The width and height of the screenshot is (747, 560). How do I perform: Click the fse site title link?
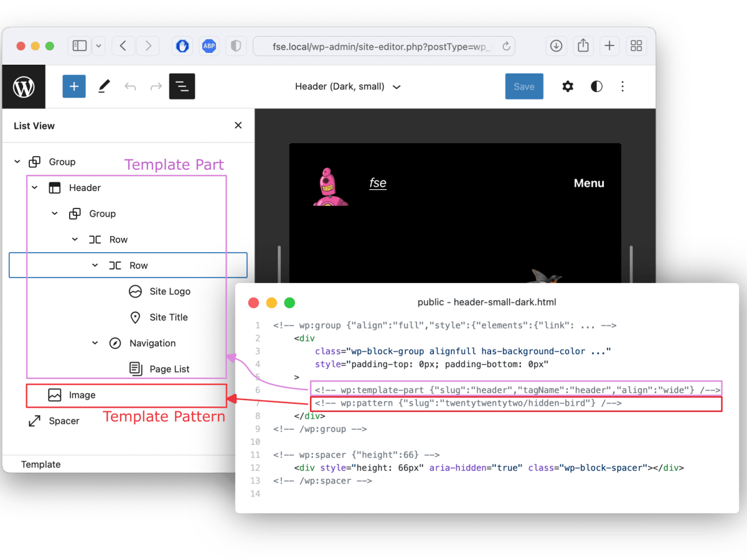tap(378, 183)
